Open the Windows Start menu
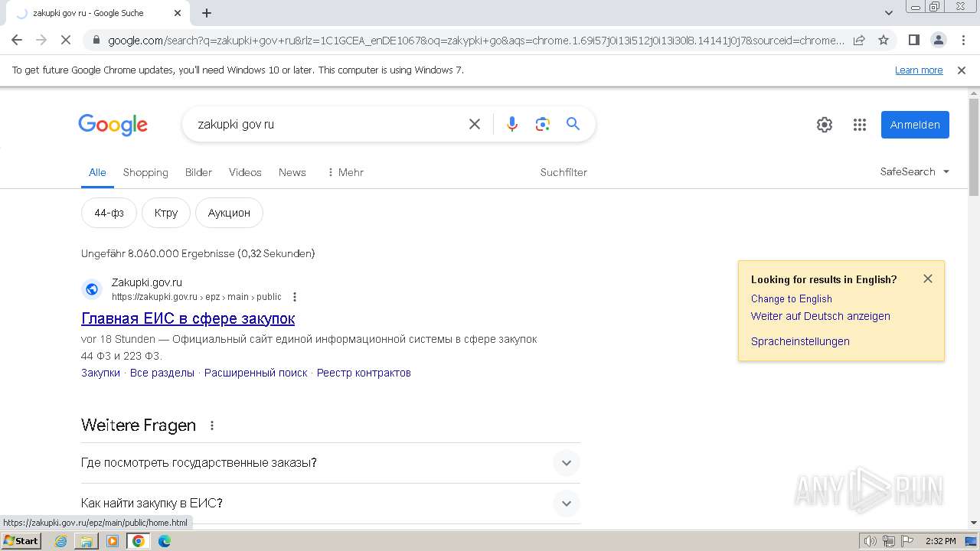The height and width of the screenshot is (551, 980). pyautogui.click(x=21, y=541)
